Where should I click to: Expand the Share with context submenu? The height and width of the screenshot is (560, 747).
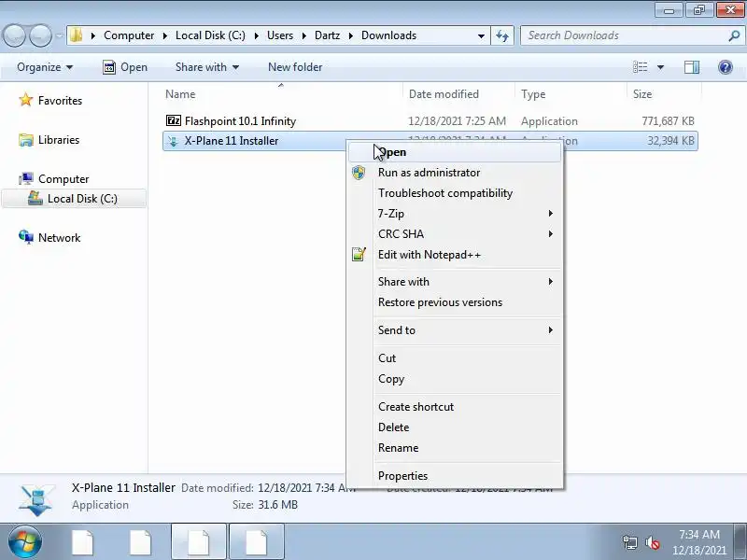[x=456, y=282]
